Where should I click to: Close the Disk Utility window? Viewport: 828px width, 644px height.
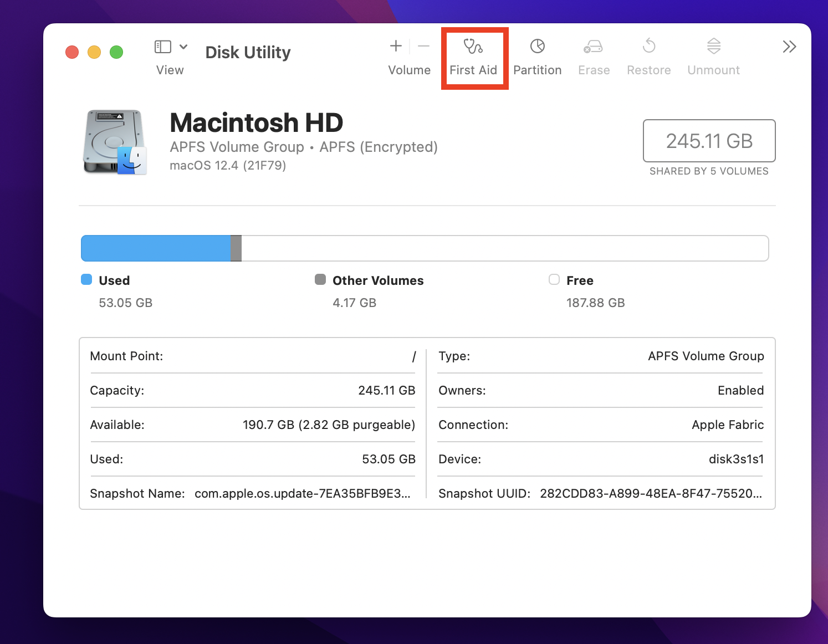pyautogui.click(x=72, y=52)
